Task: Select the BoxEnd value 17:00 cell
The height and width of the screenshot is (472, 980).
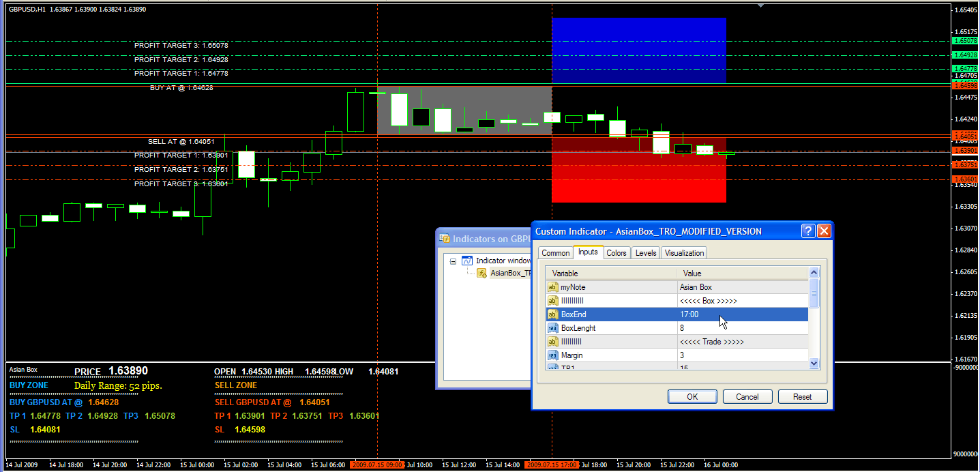Action: point(742,314)
